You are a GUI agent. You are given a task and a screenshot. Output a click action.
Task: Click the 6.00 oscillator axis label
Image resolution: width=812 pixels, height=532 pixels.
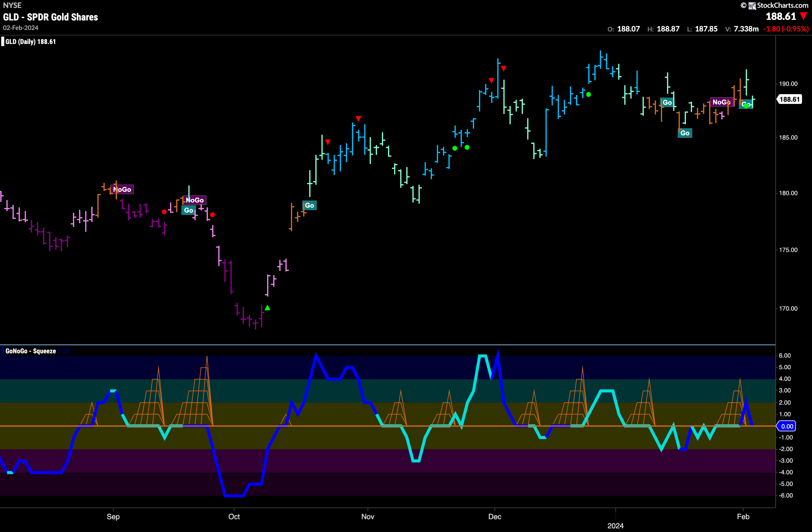[x=785, y=355]
